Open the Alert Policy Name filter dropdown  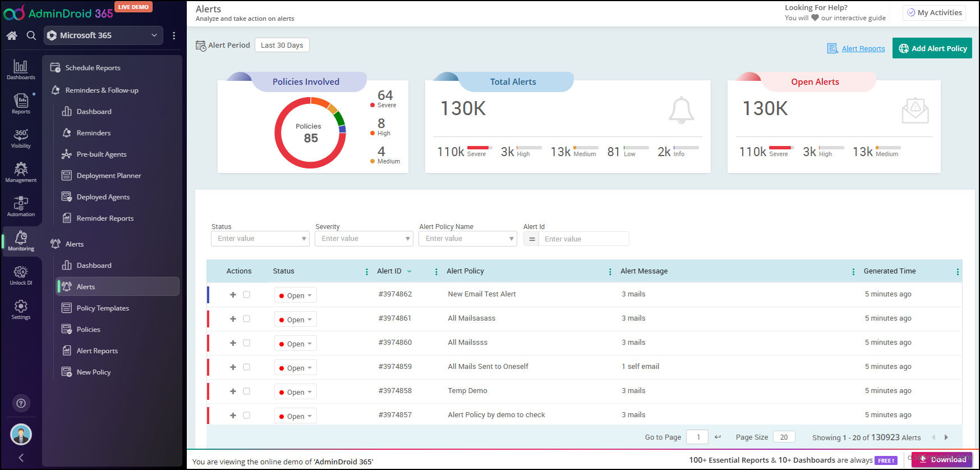(468, 239)
